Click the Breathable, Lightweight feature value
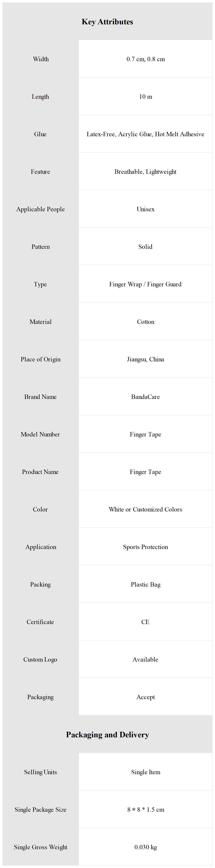Viewport: 215px width, 868px height. tap(145, 172)
